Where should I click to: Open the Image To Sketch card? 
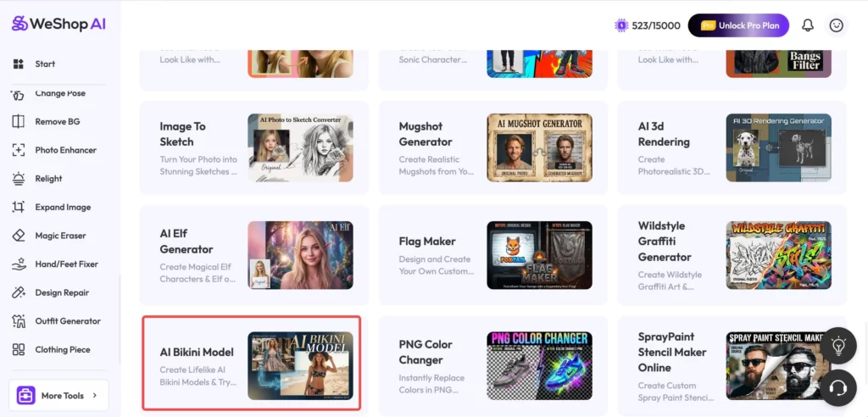[x=253, y=147]
